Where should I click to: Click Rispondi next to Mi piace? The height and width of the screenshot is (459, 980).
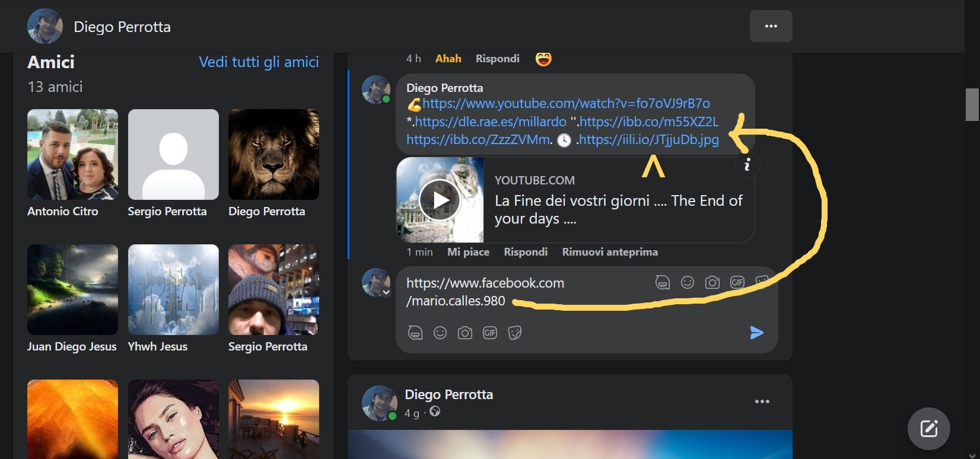tap(526, 252)
